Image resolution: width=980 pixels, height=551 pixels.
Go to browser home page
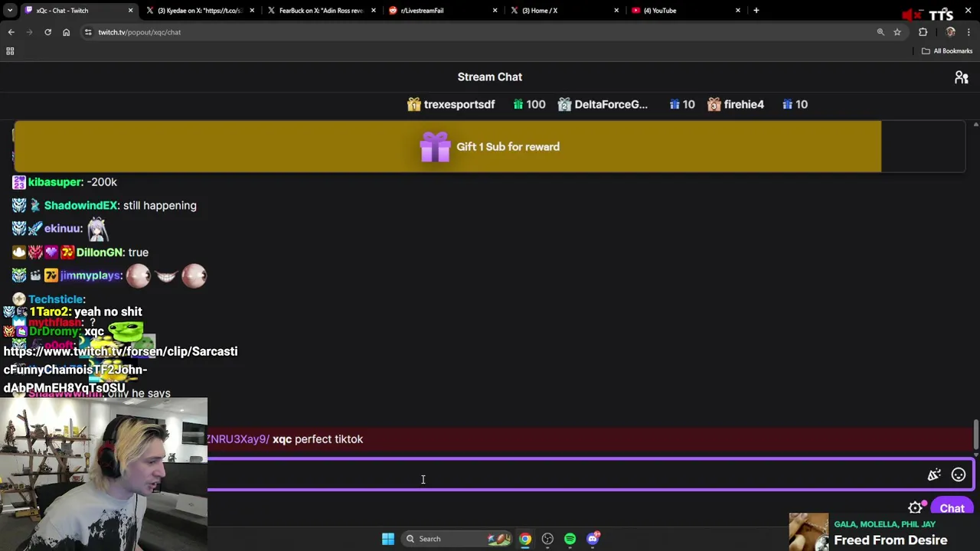66,32
